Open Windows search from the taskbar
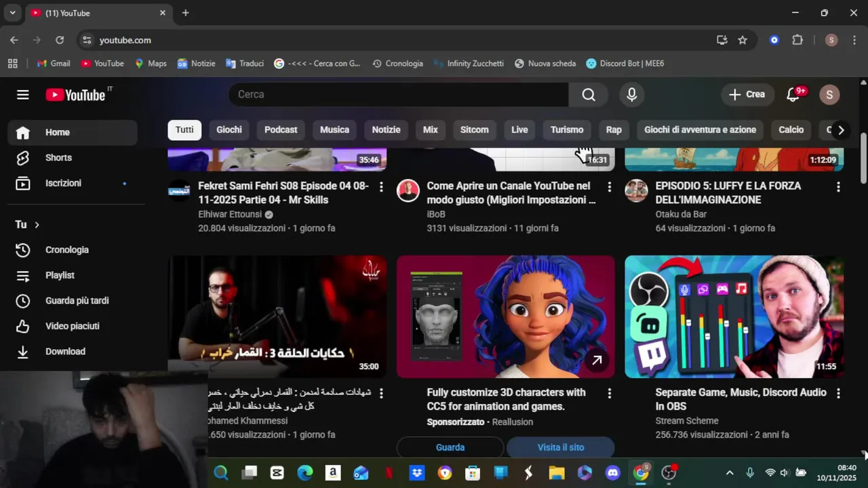This screenshot has width=868, height=488. [221, 473]
